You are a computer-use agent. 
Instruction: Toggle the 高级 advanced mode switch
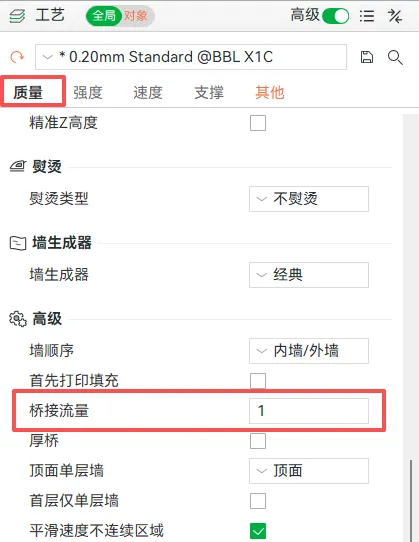point(335,16)
